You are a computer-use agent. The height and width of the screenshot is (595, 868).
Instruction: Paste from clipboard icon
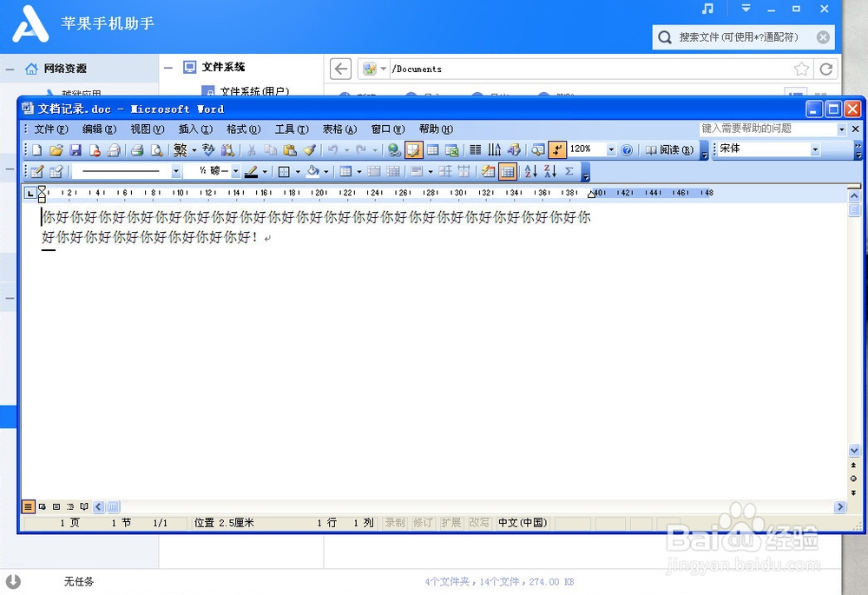click(290, 149)
